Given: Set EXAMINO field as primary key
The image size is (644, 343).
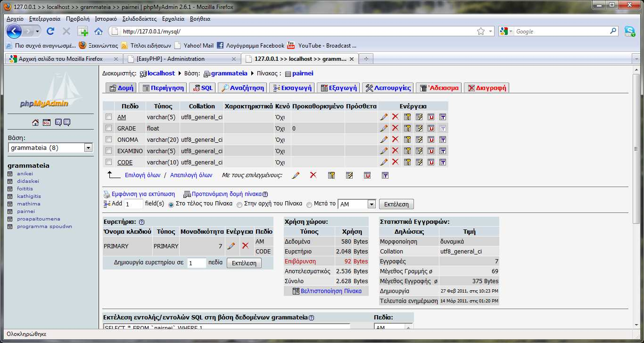Looking at the screenshot, I should 407,151.
